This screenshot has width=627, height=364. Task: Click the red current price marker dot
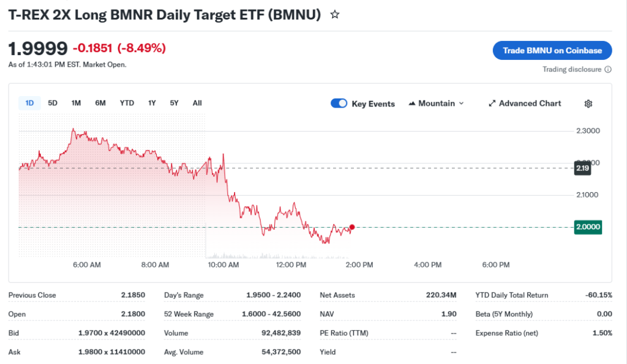click(x=352, y=227)
